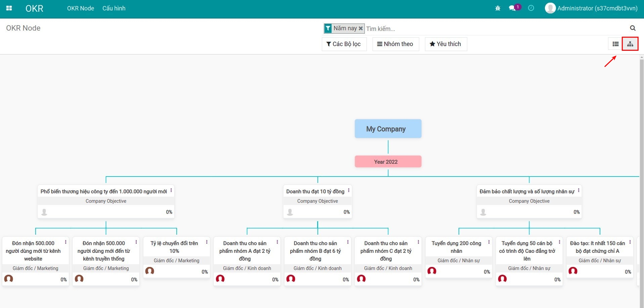Click the 'My Company' root node

tap(388, 129)
